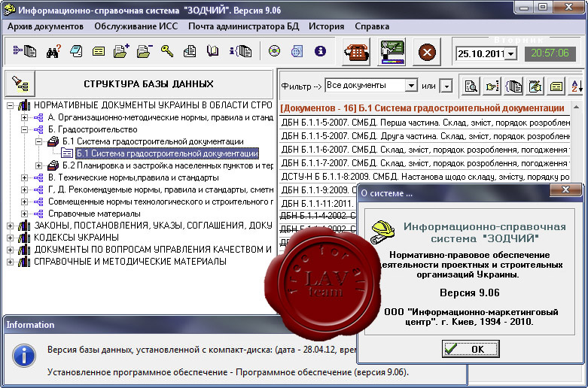Viewport: 588px width, 388px height.
Task: Click OK in the О системе dialog
Action: pyautogui.click(x=471, y=349)
